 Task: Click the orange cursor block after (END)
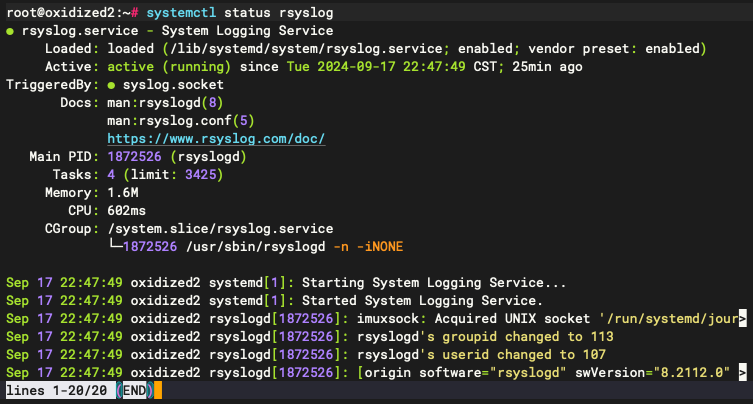click(x=158, y=390)
